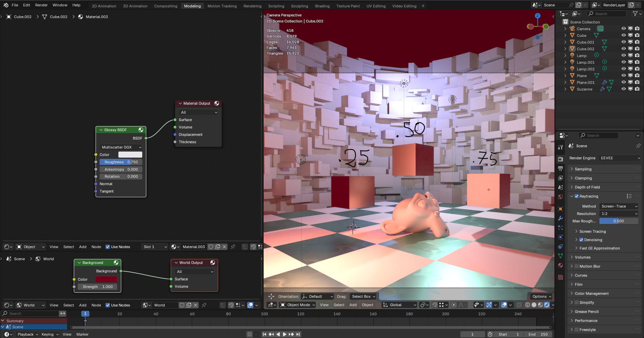644x338 pixels.
Task: Enable the Simplify checkbox
Action: click(577, 302)
